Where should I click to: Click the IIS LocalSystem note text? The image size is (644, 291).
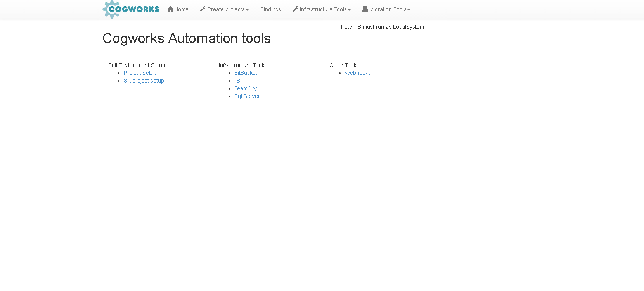coord(383,27)
